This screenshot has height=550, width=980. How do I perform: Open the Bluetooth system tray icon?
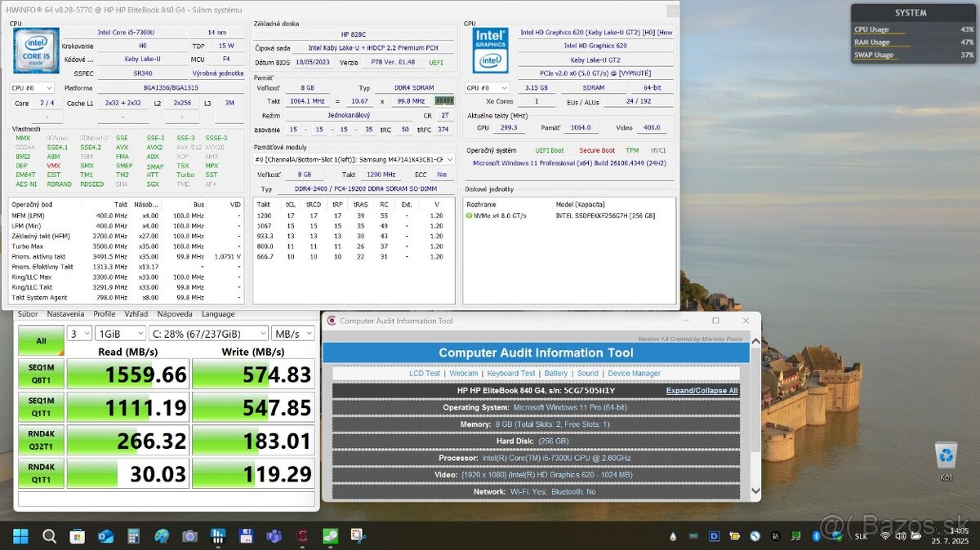[x=816, y=536]
